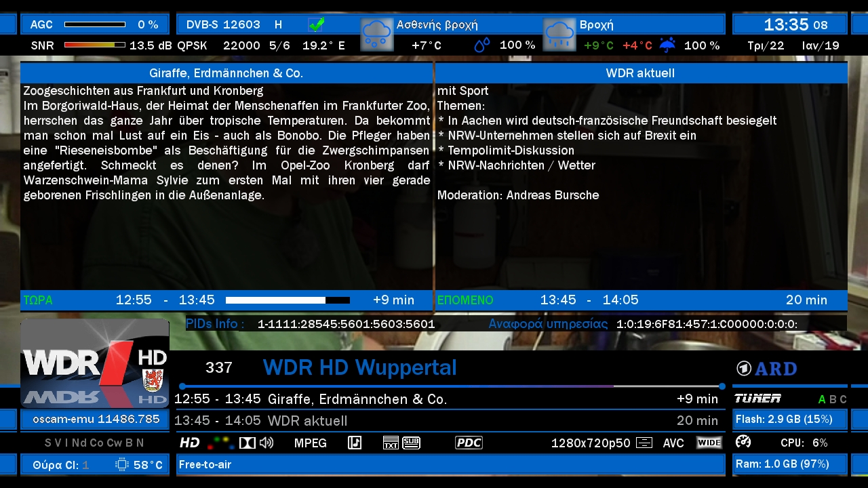Click the Ram: 1.0 GB (97%) readout
This screenshot has height=488, width=868.
(783, 464)
